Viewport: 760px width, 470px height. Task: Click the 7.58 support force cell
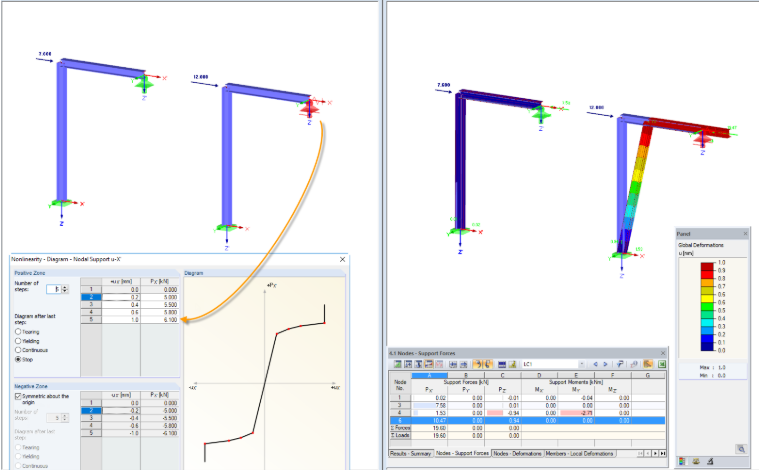[x=429, y=405]
